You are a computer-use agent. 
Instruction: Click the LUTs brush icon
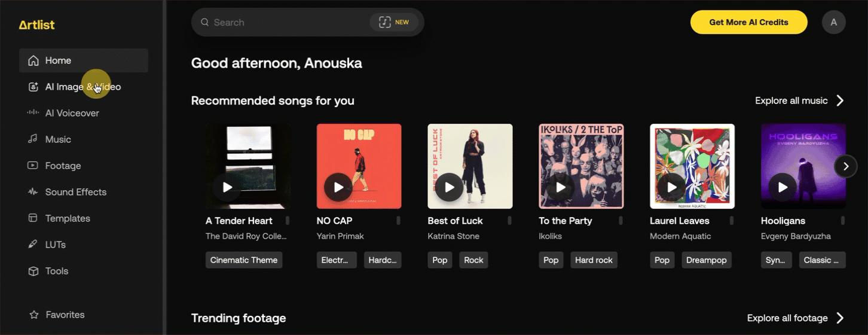(x=33, y=245)
